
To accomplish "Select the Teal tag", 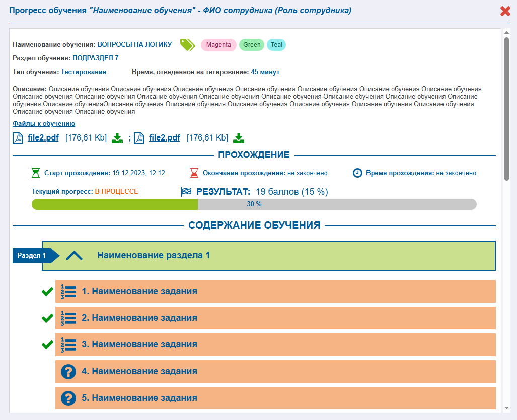I will (x=276, y=45).
